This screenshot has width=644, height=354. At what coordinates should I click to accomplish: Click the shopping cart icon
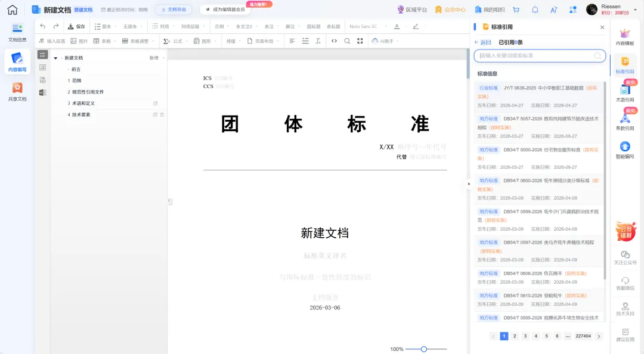[x=516, y=10]
